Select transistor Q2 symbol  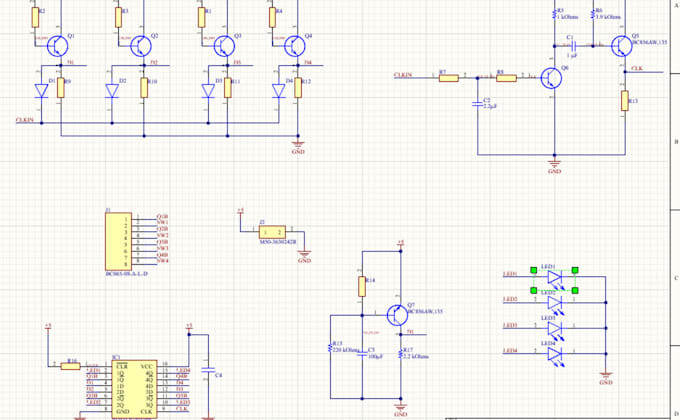click(141, 46)
